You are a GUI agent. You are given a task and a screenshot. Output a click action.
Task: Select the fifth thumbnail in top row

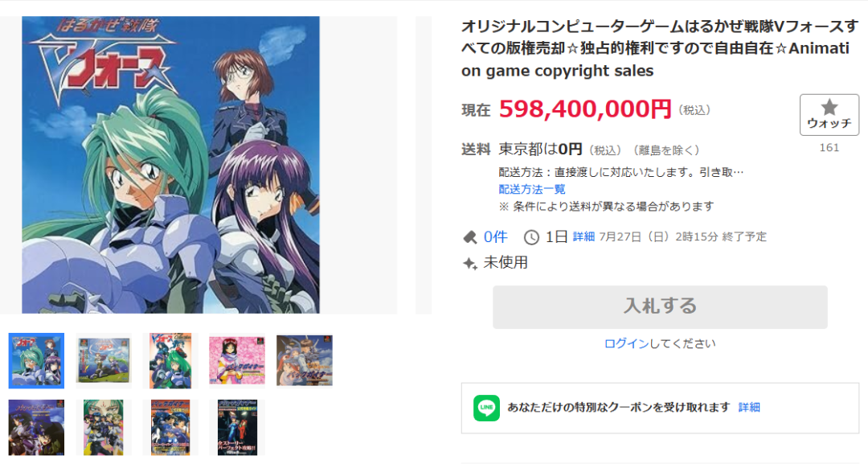tap(305, 360)
